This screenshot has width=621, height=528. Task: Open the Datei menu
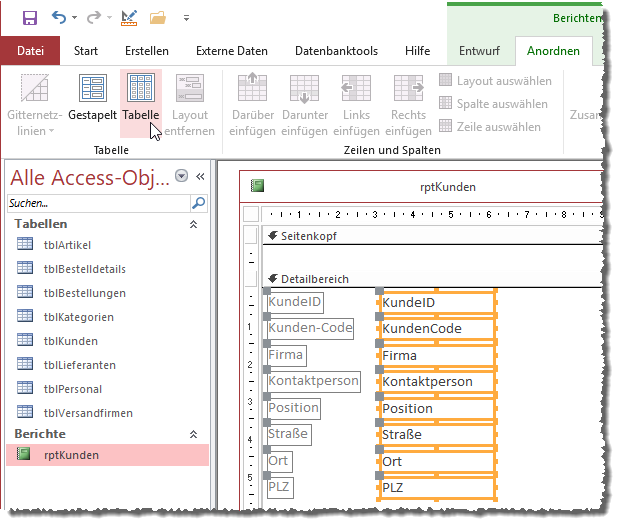point(30,51)
